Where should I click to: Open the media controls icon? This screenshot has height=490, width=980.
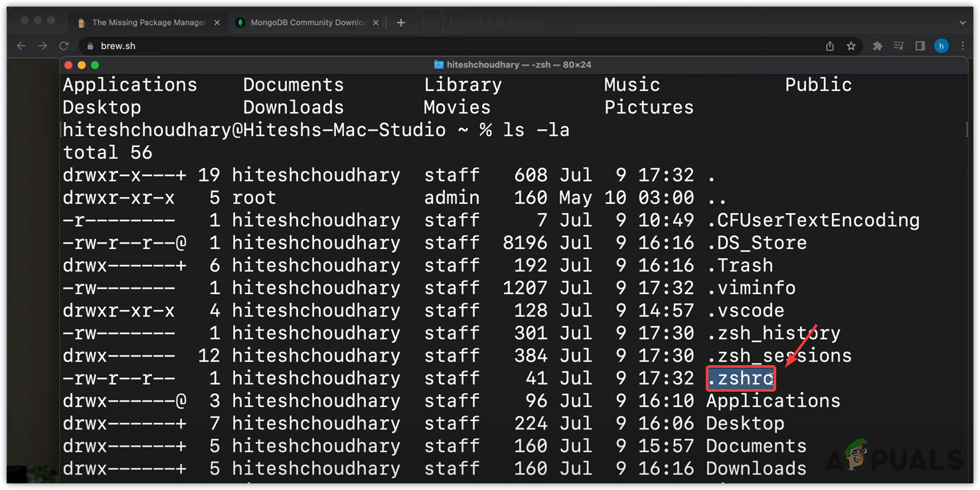pyautogui.click(x=899, y=46)
